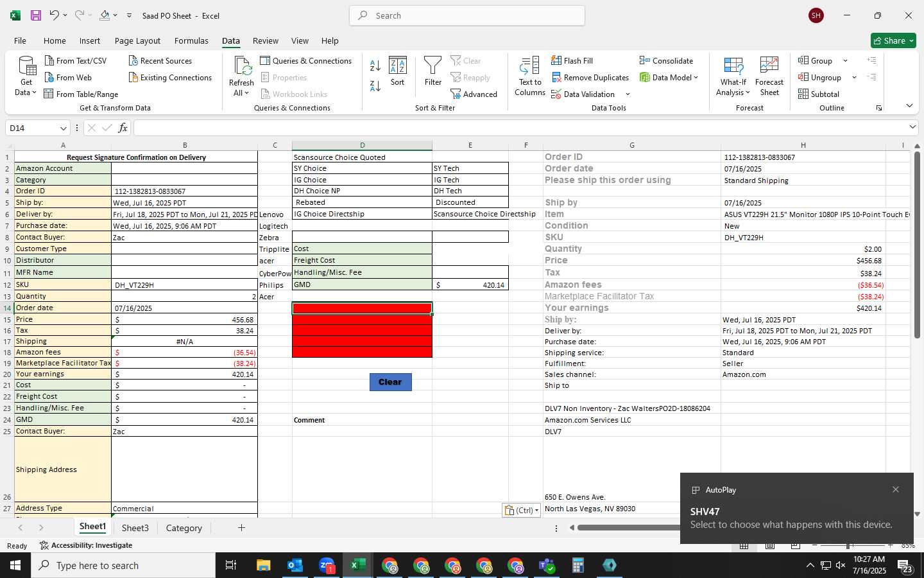Switch to Formulas ribbon tab
This screenshot has width=924, height=578.
coord(191,40)
